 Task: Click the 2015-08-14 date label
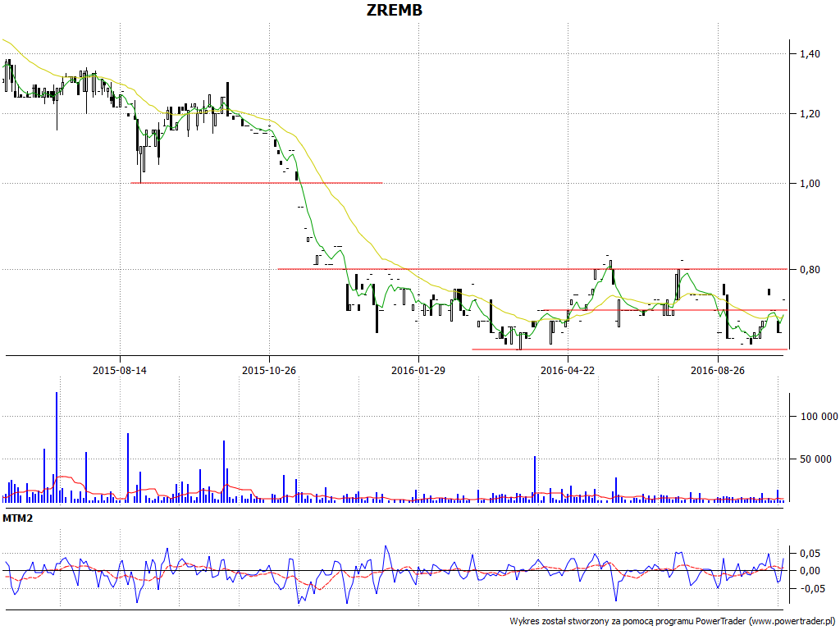point(120,370)
